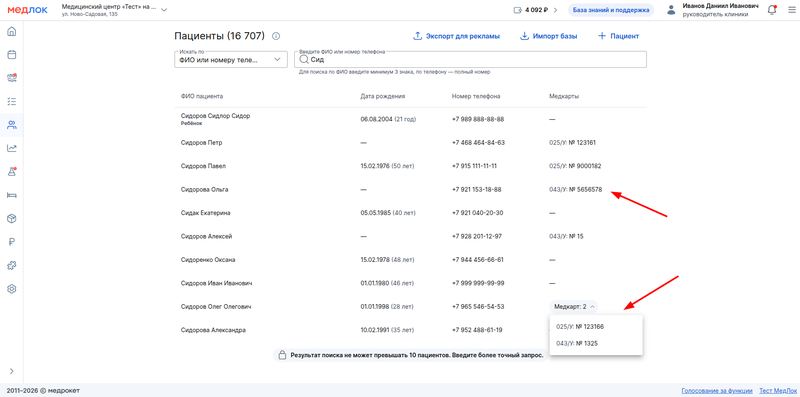Image resolution: width=800 pixels, height=397 pixels.
Task: Open the clinic selector dropdown chevron
Action: [x=164, y=10]
